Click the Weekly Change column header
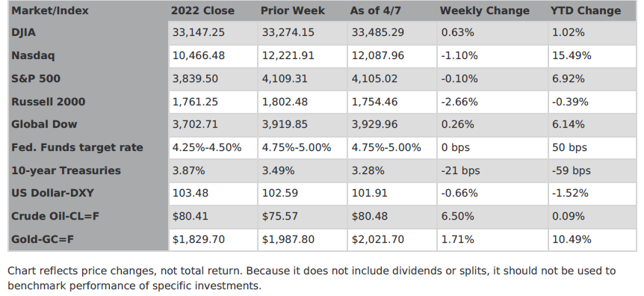 click(485, 10)
